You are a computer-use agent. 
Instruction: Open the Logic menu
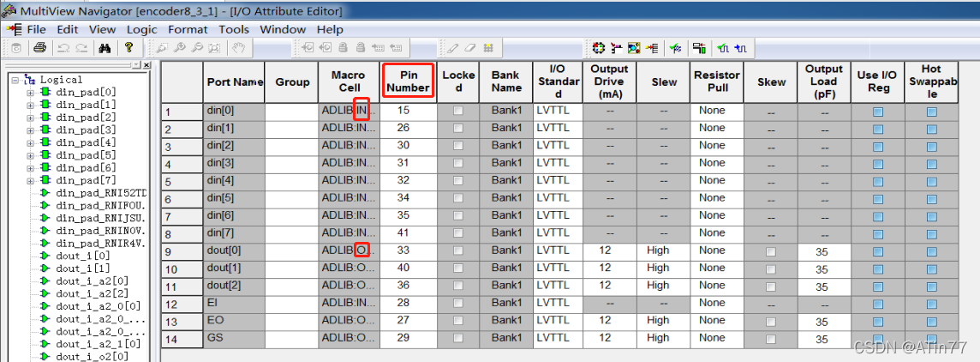tap(142, 29)
